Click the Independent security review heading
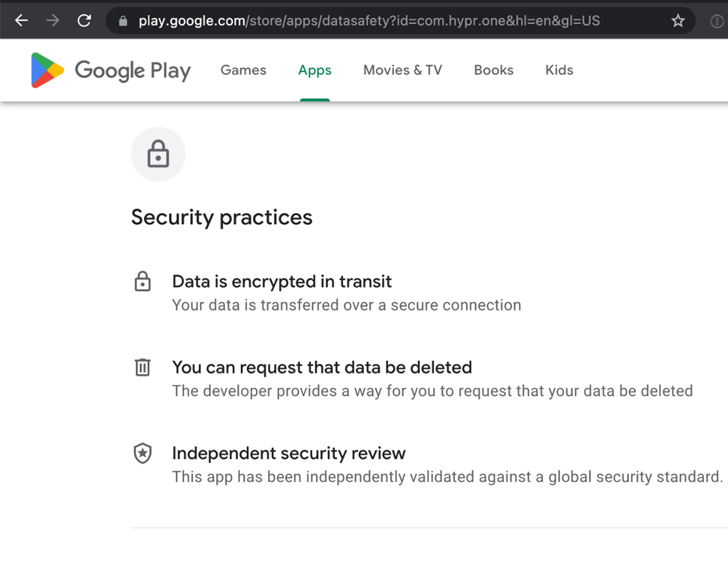The width and height of the screenshot is (728, 564). (x=289, y=453)
